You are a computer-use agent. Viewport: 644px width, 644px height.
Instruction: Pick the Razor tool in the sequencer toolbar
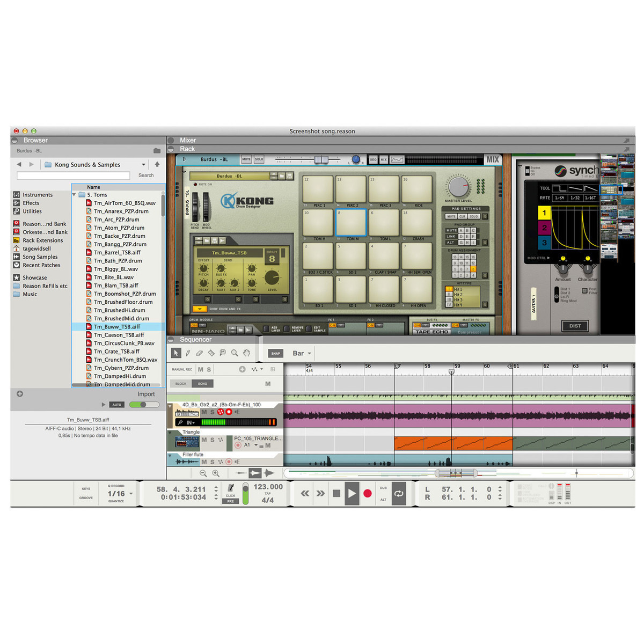[211, 353]
